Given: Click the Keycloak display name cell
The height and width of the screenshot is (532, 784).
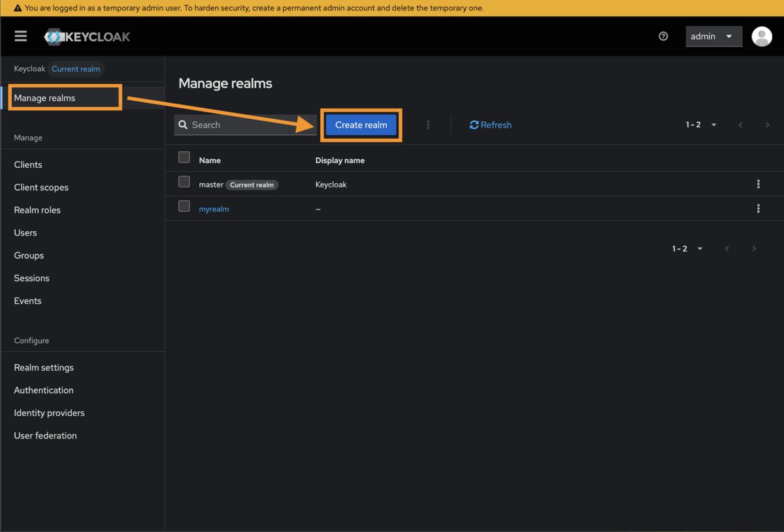Looking at the screenshot, I should [x=331, y=185].
